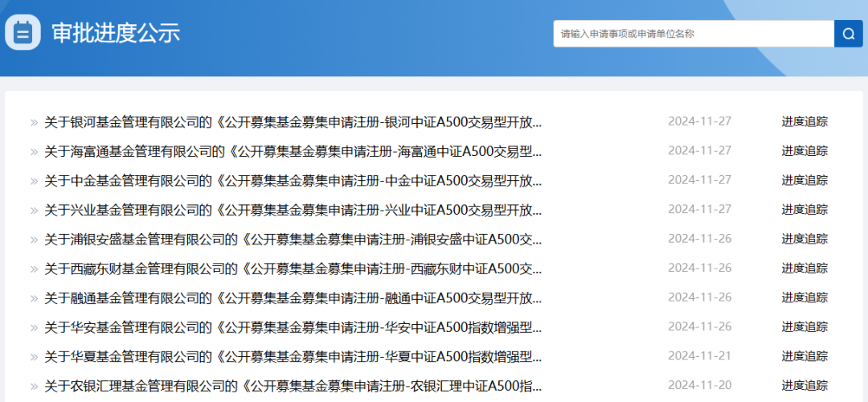Click the double-chevron beside 农银汇理基金 entry
Screen dimensions: 868x402
34,387
